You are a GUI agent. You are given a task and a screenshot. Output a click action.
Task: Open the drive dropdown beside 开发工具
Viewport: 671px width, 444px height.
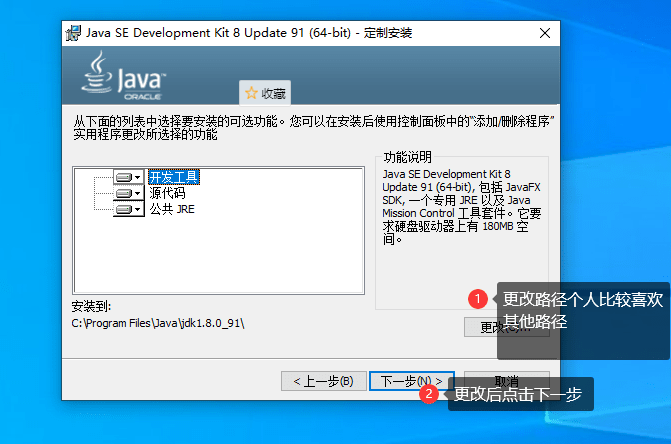129,177
